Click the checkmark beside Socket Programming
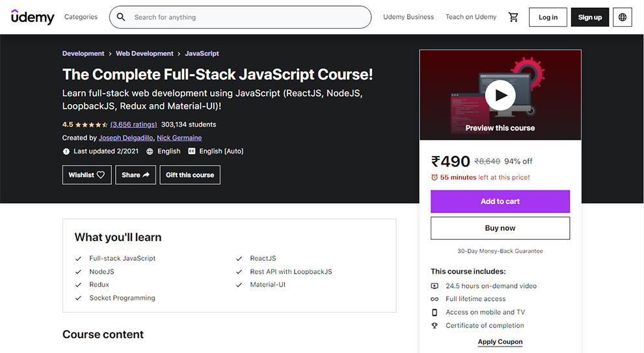644x353 pixels. 78,298
